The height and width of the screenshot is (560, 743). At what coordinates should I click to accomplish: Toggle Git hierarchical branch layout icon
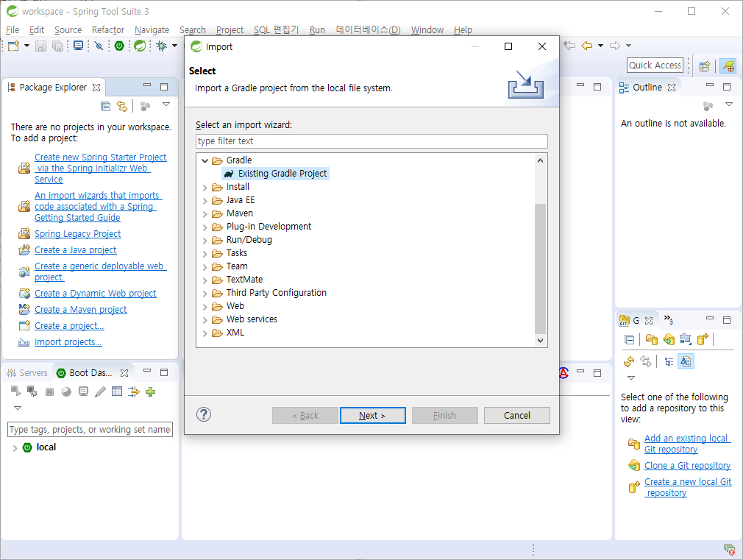click(x=669, y=362)
